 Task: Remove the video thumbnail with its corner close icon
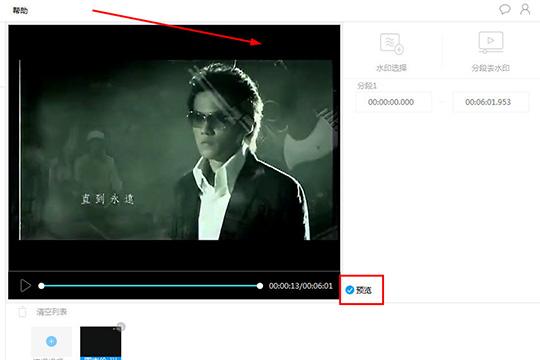(121, 326)
